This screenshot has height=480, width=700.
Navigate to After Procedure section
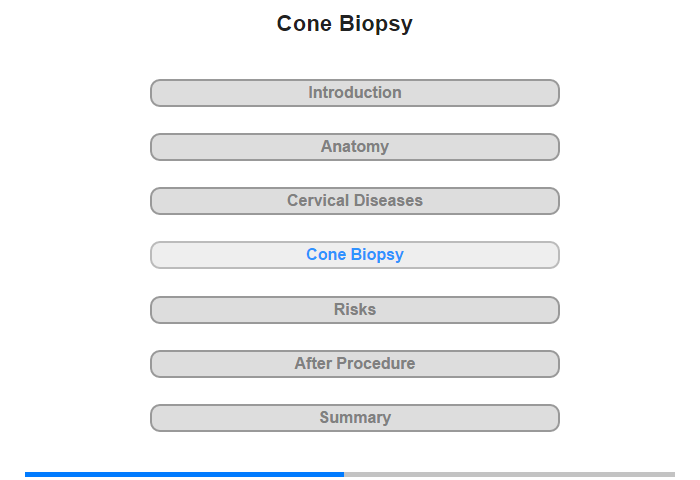pyautogui.click(x=354, y=364)
